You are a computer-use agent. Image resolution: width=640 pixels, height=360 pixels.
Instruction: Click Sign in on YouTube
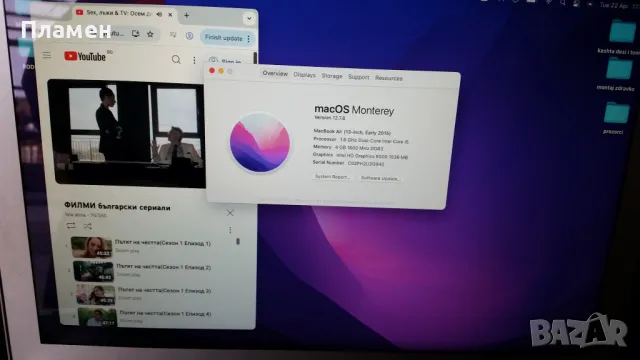click(x=226, y=61)
